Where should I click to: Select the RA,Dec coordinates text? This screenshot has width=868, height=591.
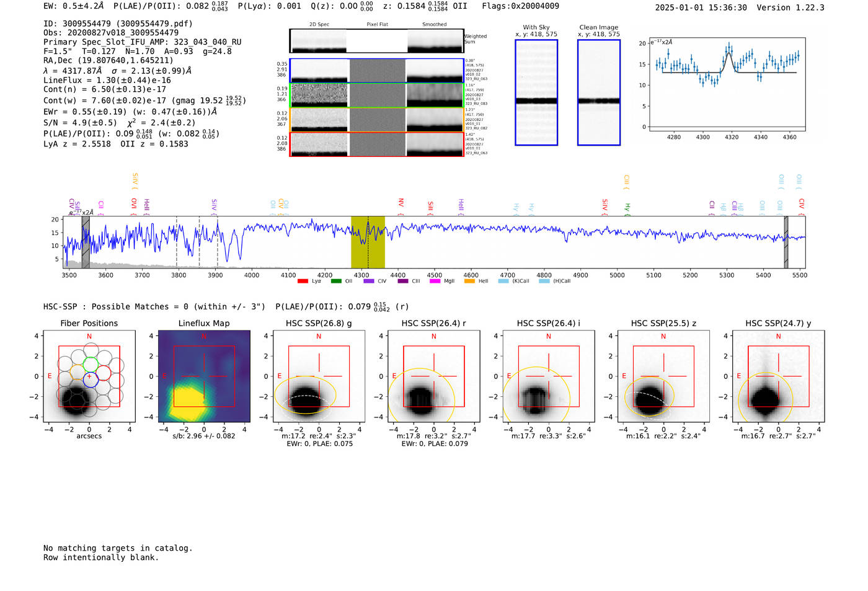[x=108, y=61]
